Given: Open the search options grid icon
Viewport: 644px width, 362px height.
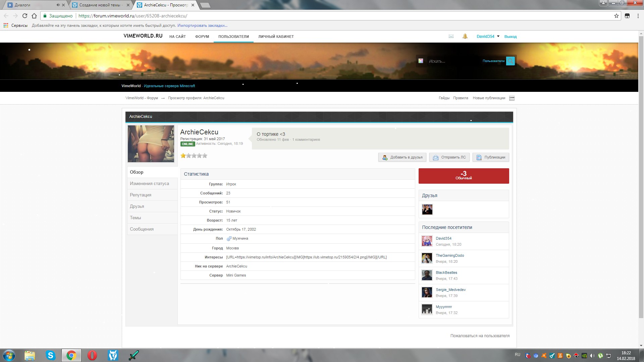Looking at the screenshot, I should (x=421, y=61).
